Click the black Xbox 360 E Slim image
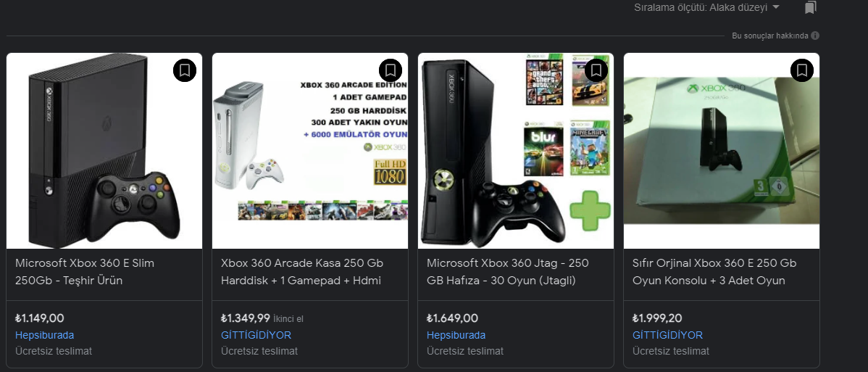 pos(104,151)
